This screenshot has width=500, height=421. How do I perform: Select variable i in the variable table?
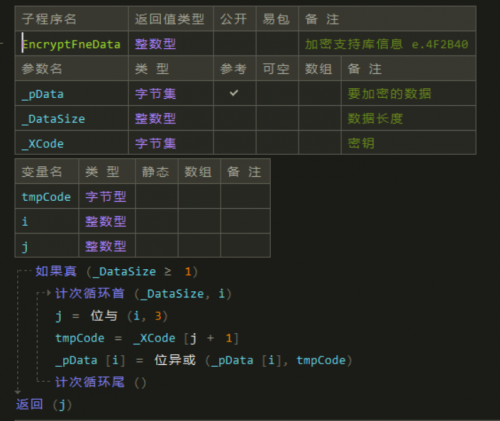(x=25, y=221)
